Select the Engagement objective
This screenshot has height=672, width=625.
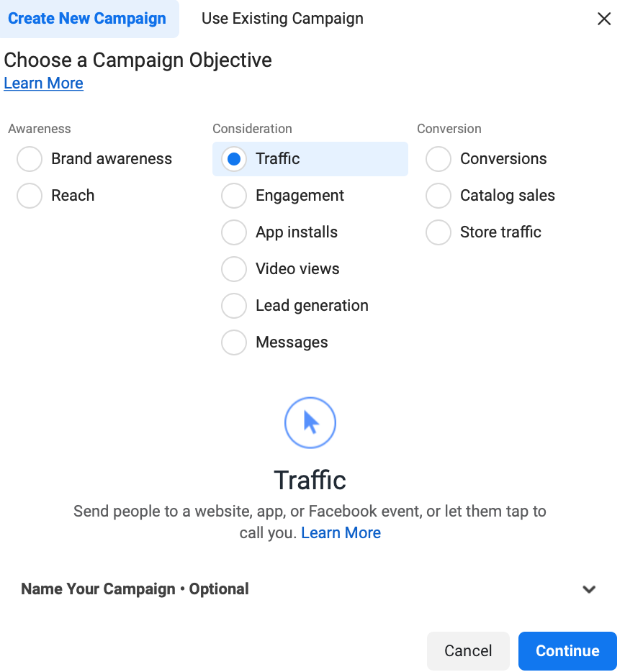click(233, 196)
